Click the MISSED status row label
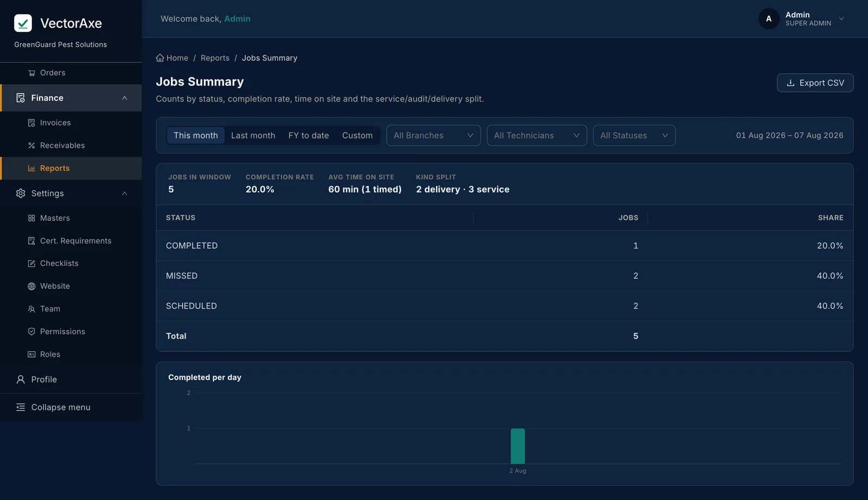The height and width of the screenshot is (500, 868). (x=182, y=276)
